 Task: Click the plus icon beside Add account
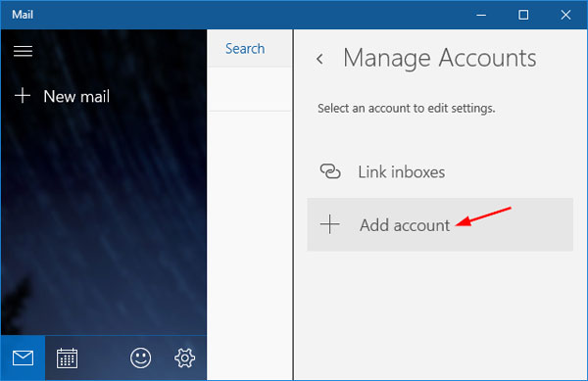[330, 224]
